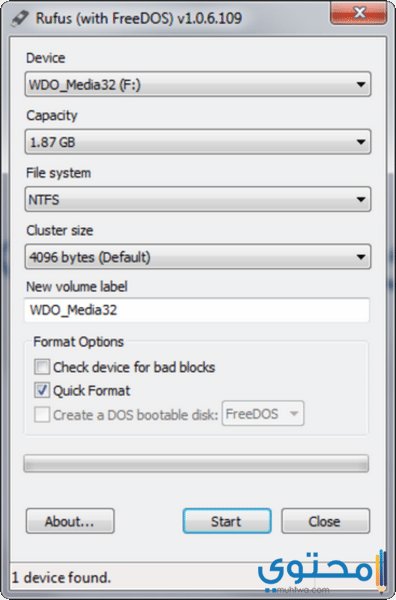Open the File system NTFS dropdown
This screenshot has width=396, height=600.
198,199
